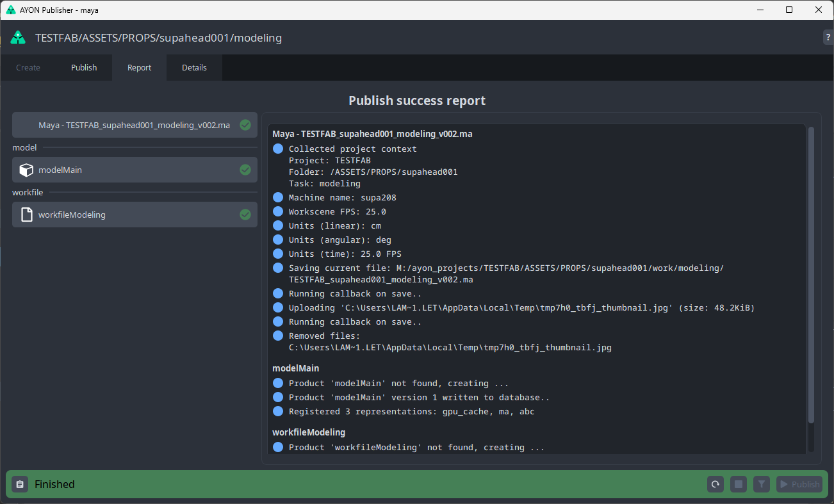Click the green checkmark on the Maya context row
Screen dimensions: 834x504
tap(245, 125)
